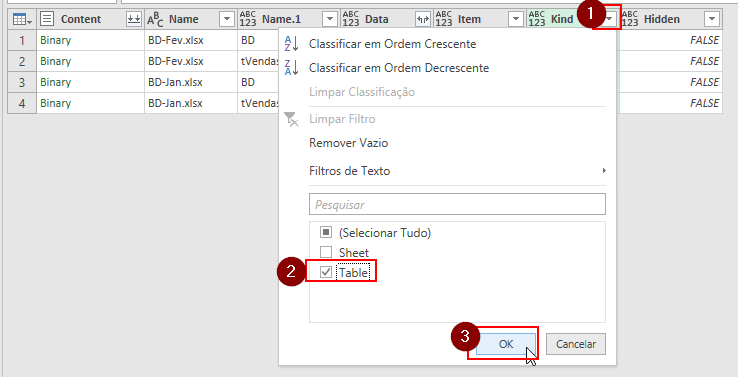Click the Cancelar button
The width and height of the screenshot is (738, 377).
pos(576,344)
